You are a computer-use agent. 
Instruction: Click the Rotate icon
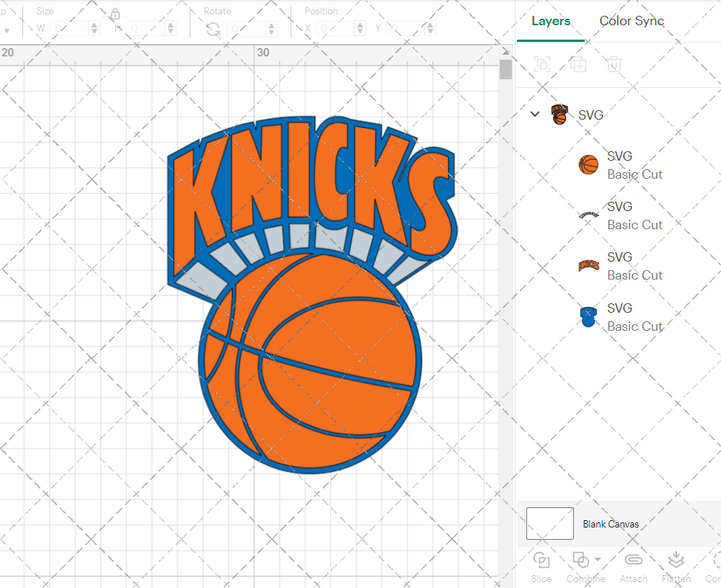tap(213, 30)
